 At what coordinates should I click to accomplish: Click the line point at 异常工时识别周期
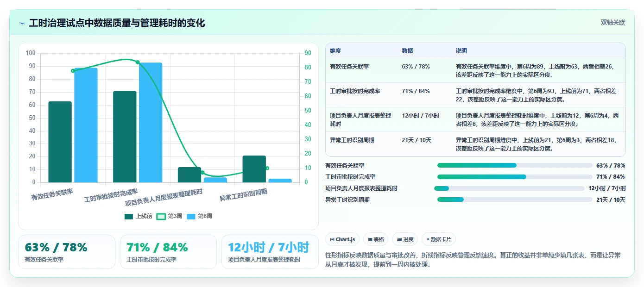(x=267, y=168)
